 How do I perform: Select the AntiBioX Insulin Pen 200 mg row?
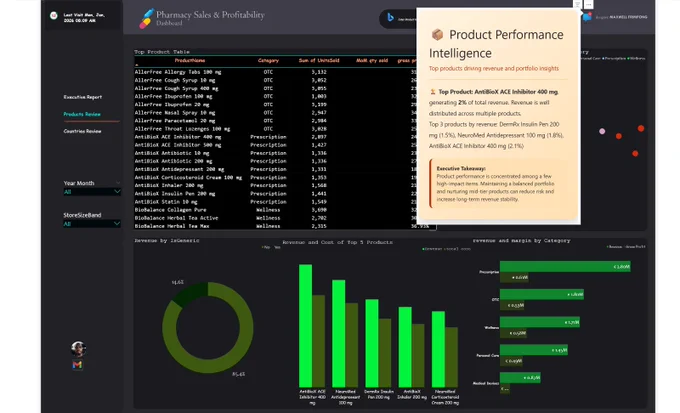tap(275, 193)
